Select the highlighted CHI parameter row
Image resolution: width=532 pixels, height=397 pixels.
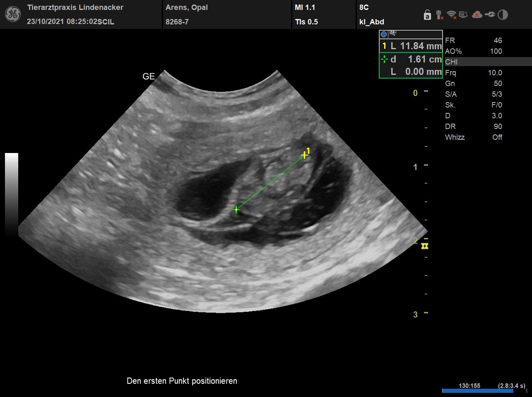[x=488, y=62]
